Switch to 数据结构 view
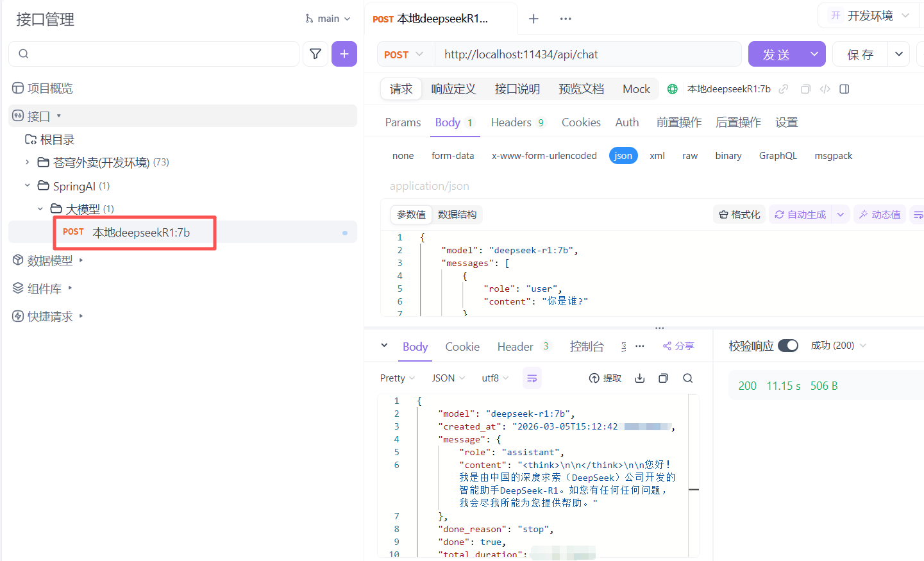Image resolution: width=924 pixels, height=561 pixels. [457, 215]
